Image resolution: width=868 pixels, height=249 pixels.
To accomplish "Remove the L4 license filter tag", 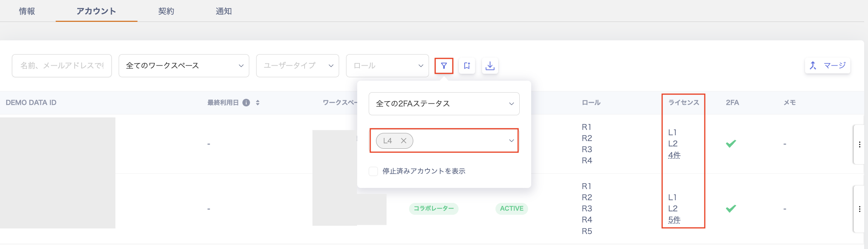I will [404, 141].
